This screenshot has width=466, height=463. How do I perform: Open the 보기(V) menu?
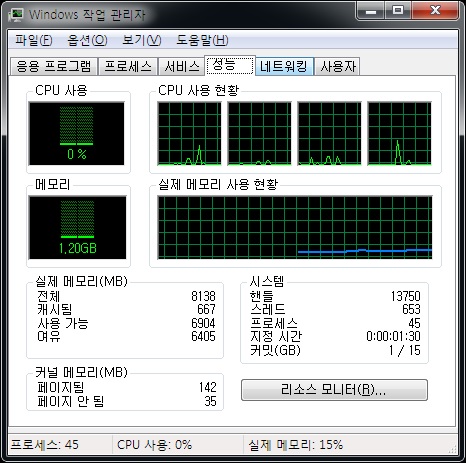141,40
